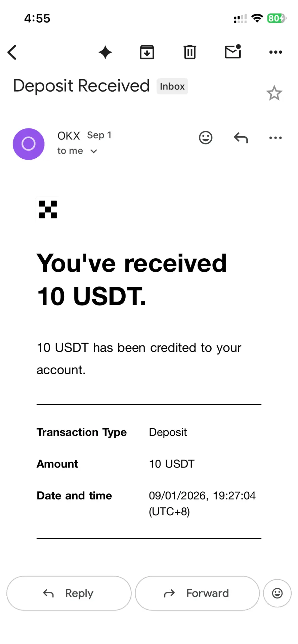This screenshot has width=298, height=644.
Task: Tap the Forward button
Action: pos(197,593)
